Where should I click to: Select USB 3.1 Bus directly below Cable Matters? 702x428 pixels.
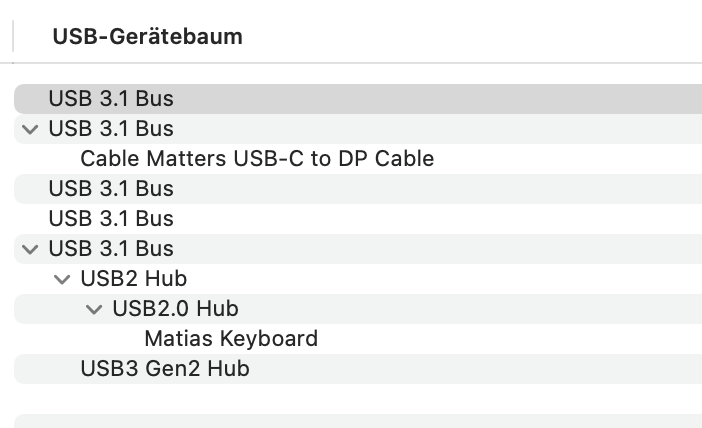pos(110,189)
